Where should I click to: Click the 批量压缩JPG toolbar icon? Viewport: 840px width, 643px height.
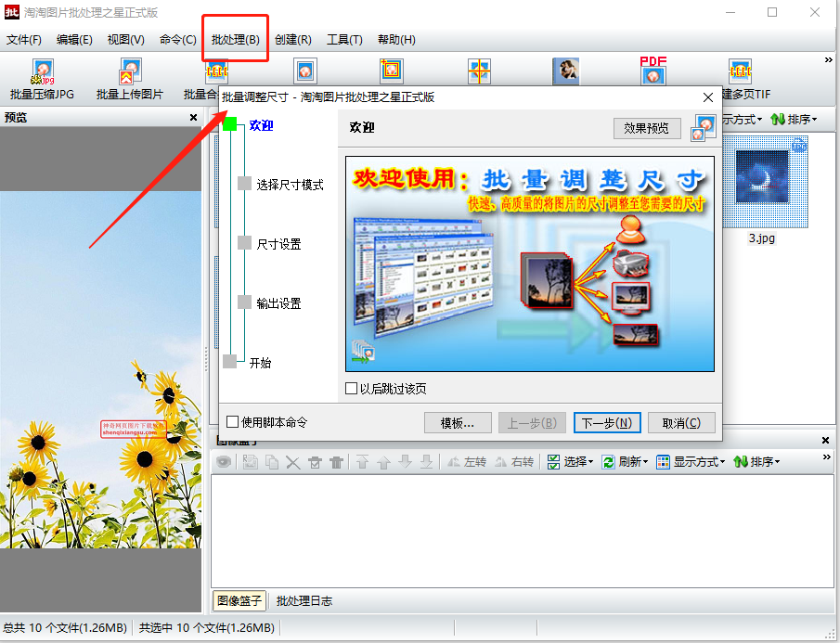(43, 71)
